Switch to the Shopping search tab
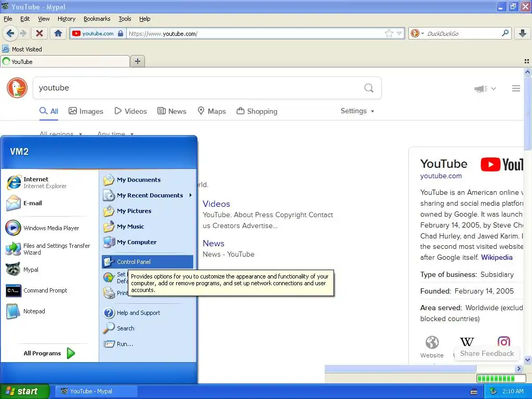Screen dimensions: 532x399 (257, 111)
